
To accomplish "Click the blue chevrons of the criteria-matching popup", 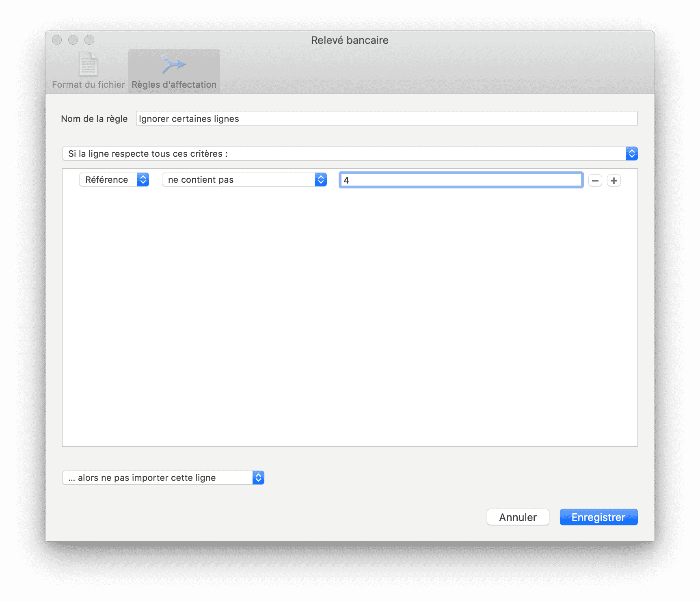I will point(631,153).
